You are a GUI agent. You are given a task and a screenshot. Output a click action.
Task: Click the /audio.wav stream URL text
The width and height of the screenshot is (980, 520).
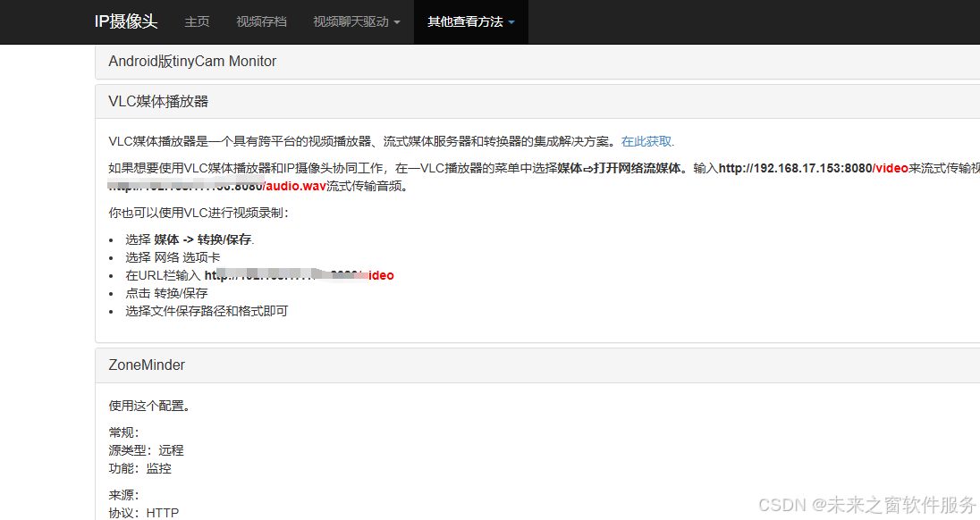click(294, 186)
